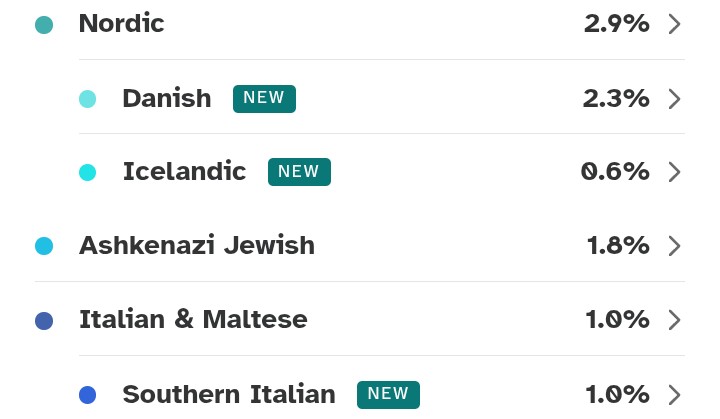Click the Danish light teal dot

pyautogui.click(x=87, y=99)
